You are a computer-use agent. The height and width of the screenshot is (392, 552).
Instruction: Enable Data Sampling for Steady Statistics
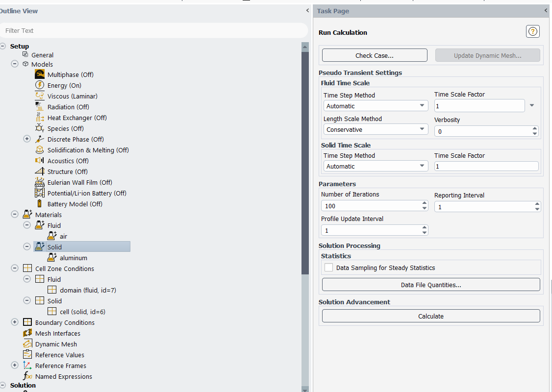click(x=328, y=268)
